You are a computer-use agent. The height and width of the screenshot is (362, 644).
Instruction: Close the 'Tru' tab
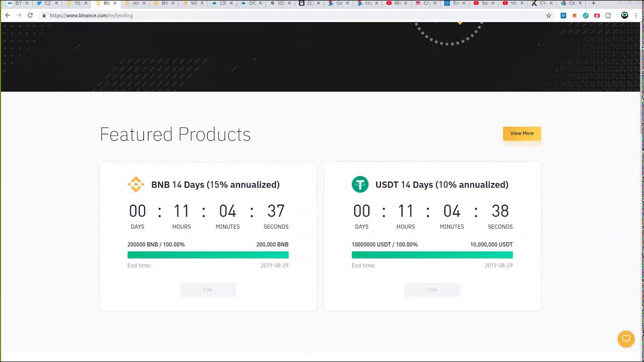464,3
